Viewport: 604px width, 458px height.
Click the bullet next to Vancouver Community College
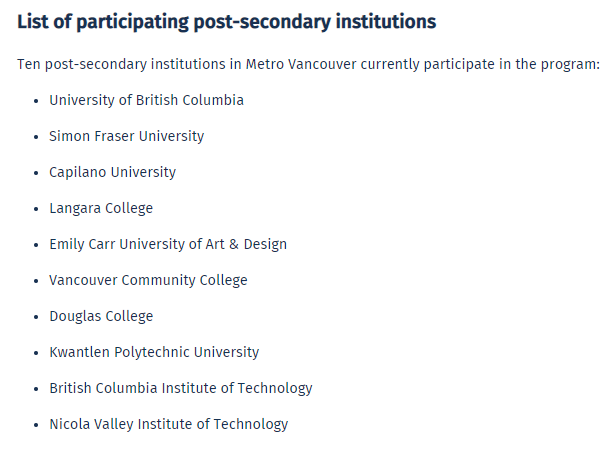pos(36,281)
